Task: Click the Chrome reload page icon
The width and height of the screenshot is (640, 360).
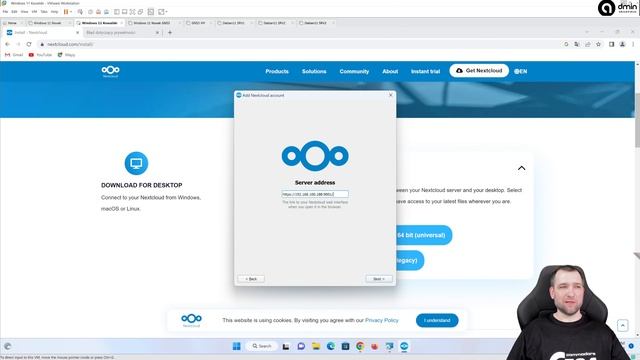Action: coord(29,44)
